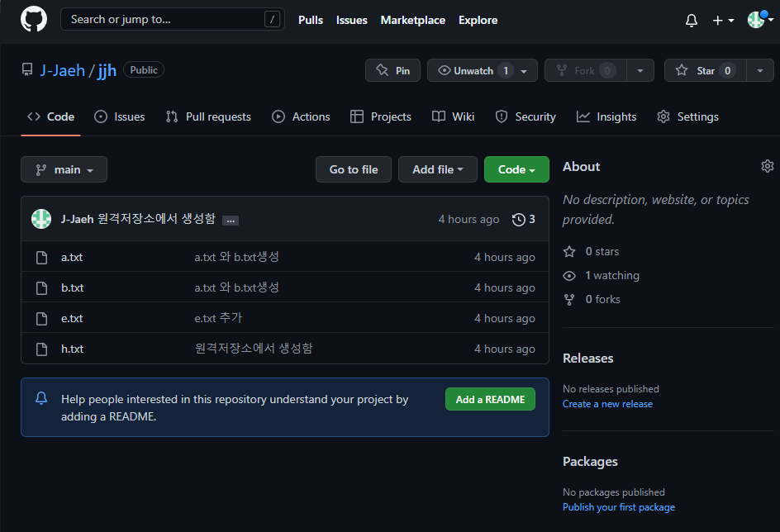Open the main branch selector
This screenshot has width=780, height=532.
[x=64, y=169]
